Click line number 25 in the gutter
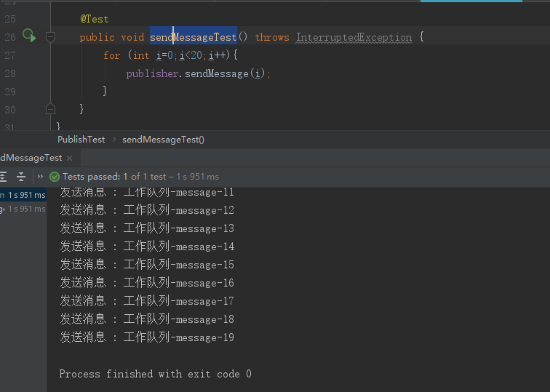Viewport: 550px width, 392px height. click(x=10, y=19)
